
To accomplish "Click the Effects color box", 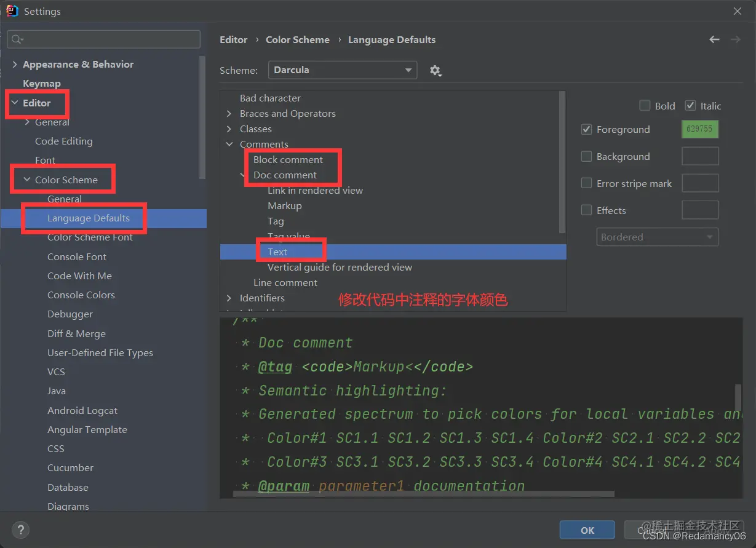I will pos(700,210).
